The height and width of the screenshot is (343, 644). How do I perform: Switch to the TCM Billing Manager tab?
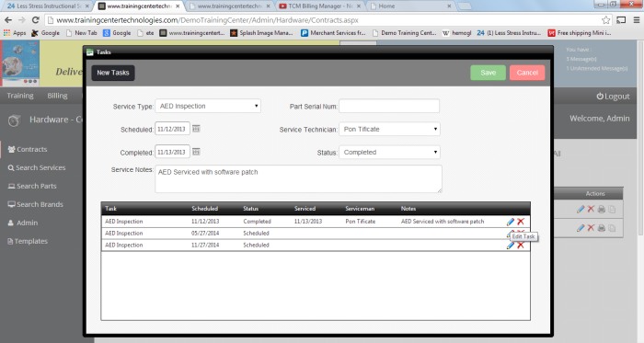[320, 6]
